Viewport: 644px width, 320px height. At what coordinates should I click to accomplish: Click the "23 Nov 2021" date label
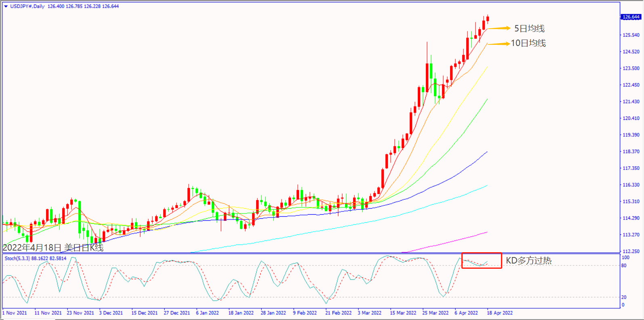(x=80, y=313)
